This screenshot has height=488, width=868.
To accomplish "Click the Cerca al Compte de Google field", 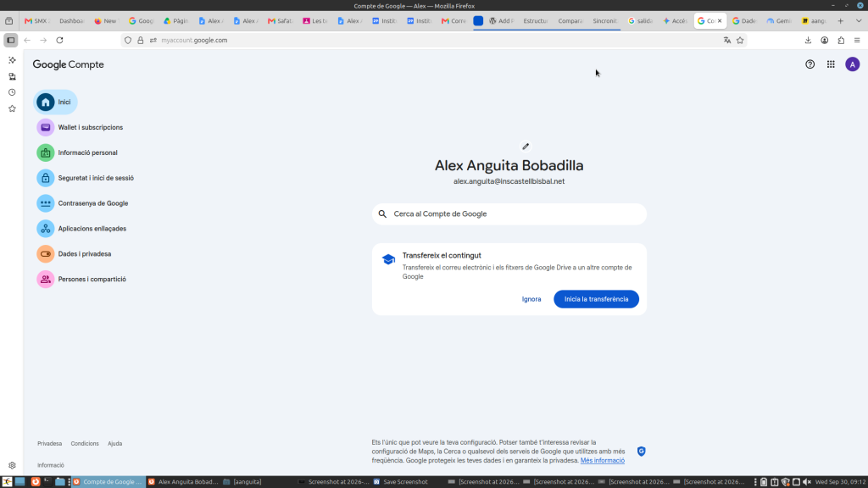I will (x=509, y=214).
